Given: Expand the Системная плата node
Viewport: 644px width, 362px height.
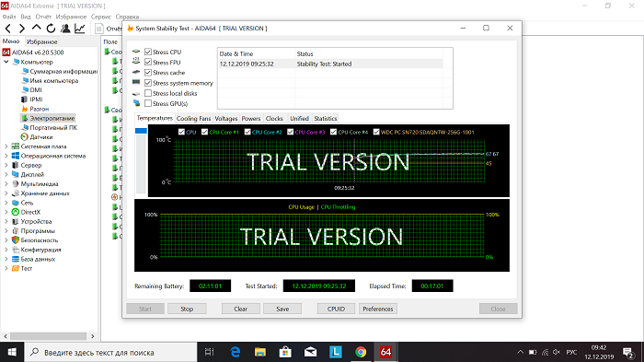Looking at the screenshot, I should pos(6,146).
